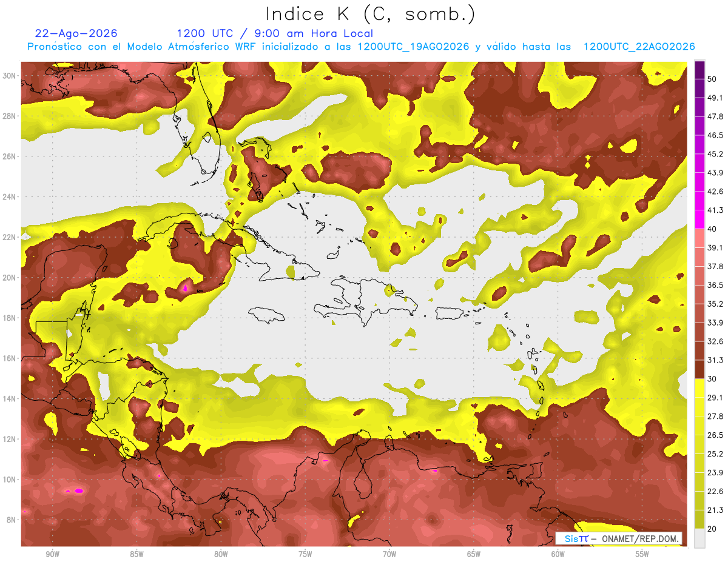Click the colorbar value 45.2
Screen dimensions: 728x562
tap(715, 154)
